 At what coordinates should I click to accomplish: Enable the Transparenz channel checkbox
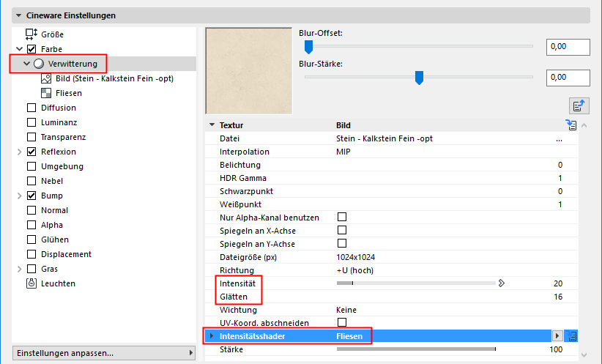coord(31,137)
